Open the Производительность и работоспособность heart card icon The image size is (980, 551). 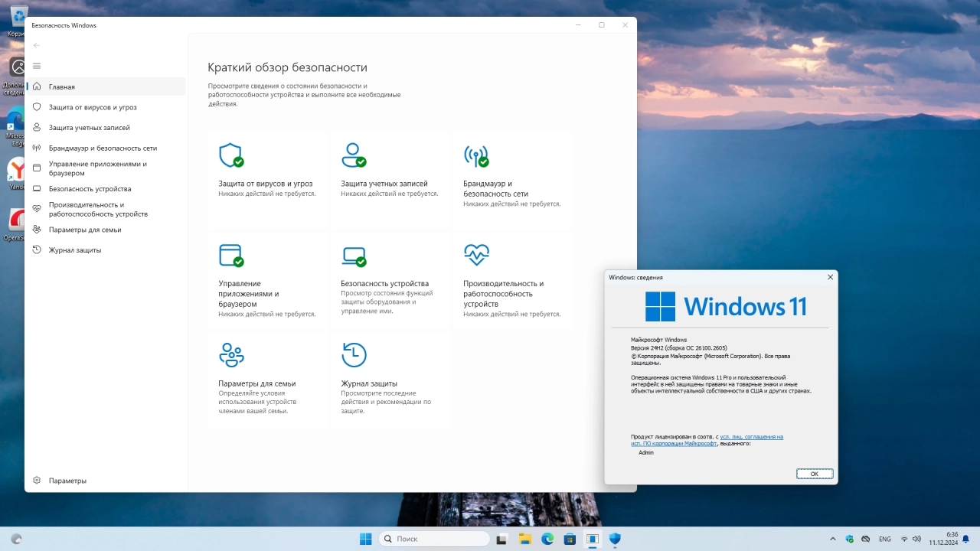coord(476,254)
